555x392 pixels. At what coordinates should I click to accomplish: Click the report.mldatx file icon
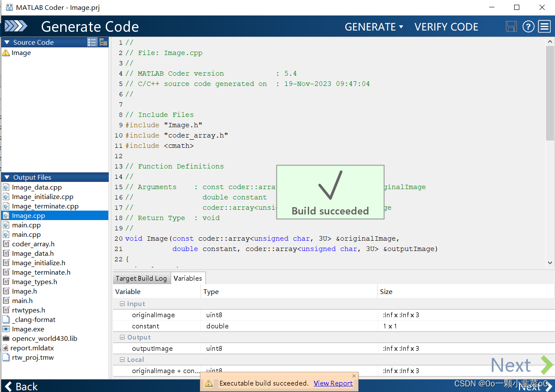pyautogui.click(x=6, y=348)
